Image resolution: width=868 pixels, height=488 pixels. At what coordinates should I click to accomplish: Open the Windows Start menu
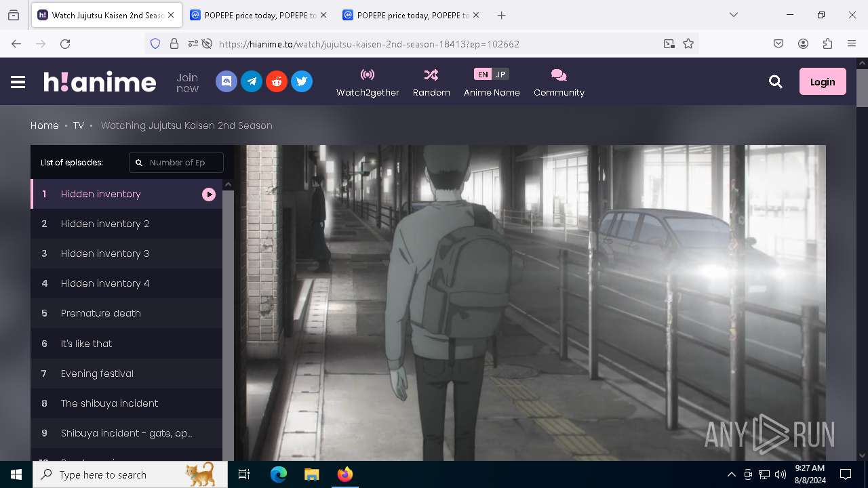(x=16, y=474)
